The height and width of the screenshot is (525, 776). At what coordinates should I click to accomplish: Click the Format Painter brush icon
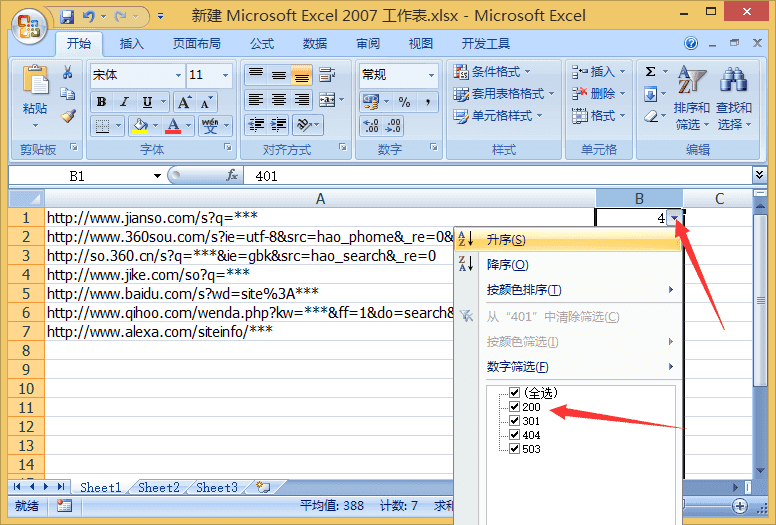click(67, 115)
